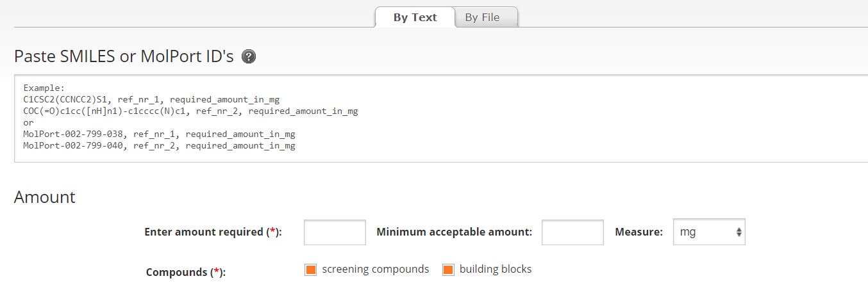Screen dimensions: 868x290
Task: Uncheck the screening compounds checkbox
Action: coord(311,270)
